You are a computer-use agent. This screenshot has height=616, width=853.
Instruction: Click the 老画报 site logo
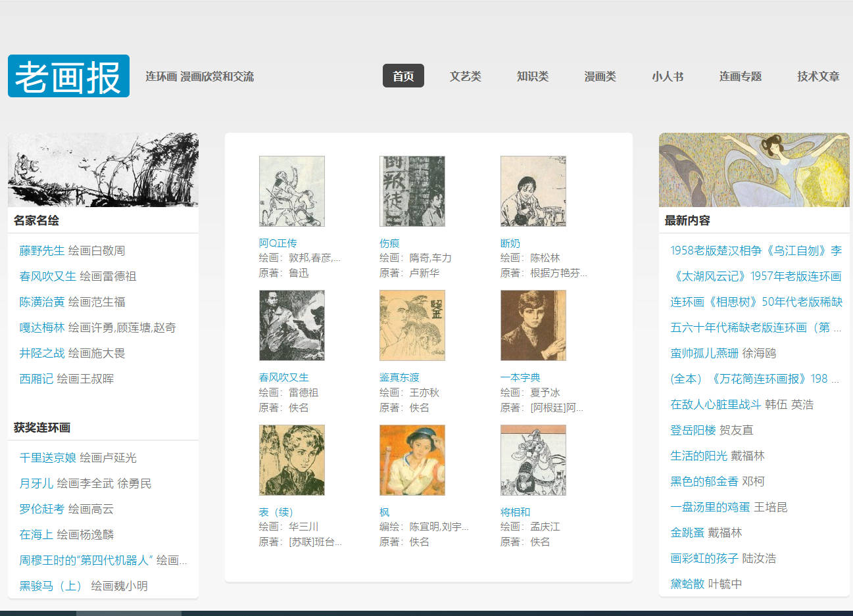[68, 76]
